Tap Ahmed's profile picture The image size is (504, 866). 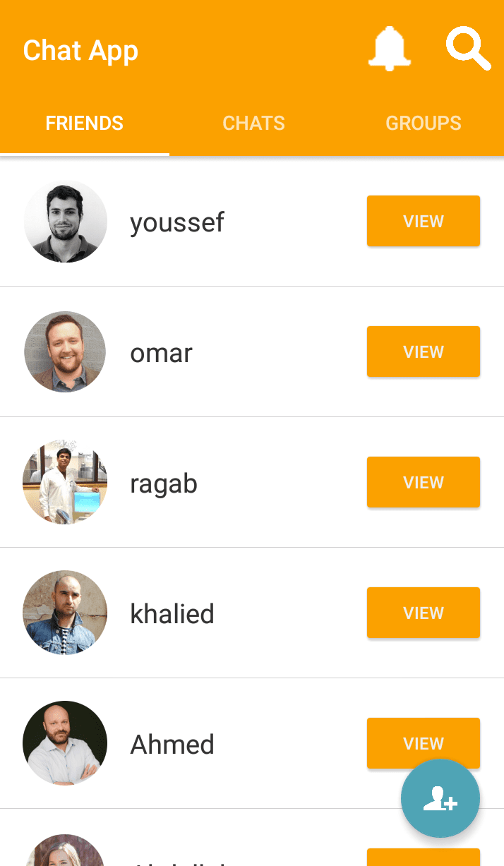click(65, 743)
